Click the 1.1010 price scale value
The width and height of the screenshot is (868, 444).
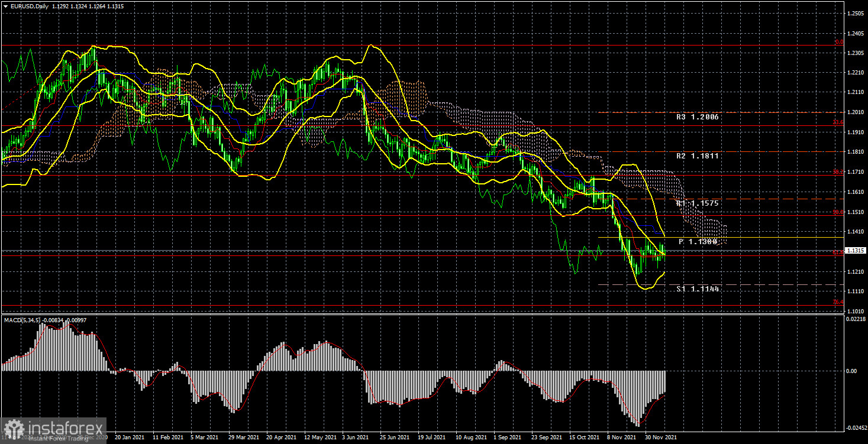click(x=855, y=311)
